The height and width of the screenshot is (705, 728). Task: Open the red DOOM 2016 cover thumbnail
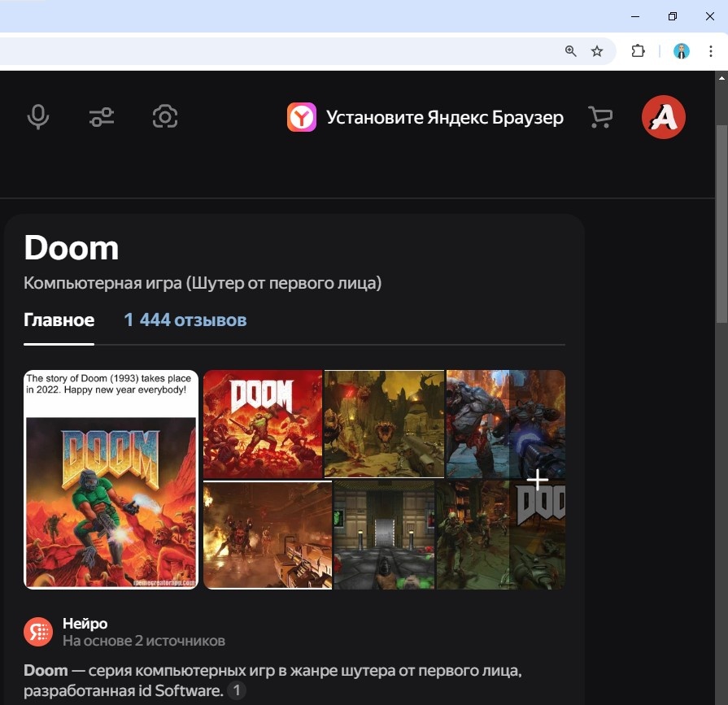click(x=263, y=424)
